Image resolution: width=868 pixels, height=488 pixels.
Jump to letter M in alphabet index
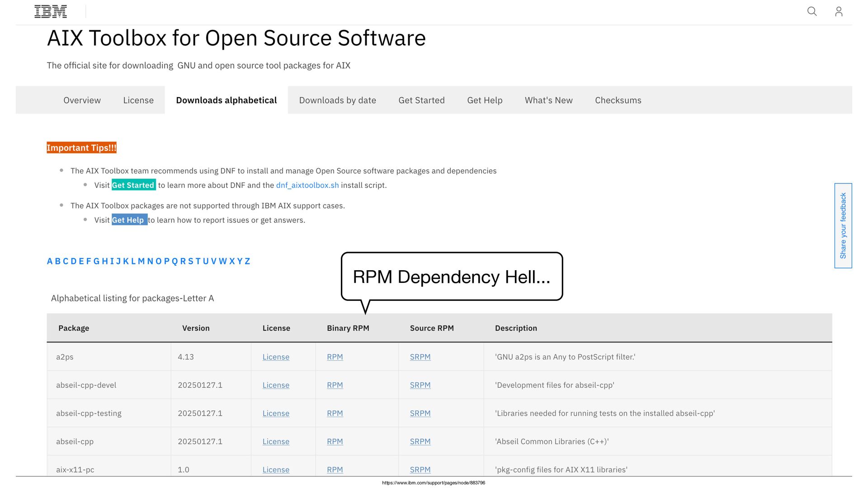[141, 261]
